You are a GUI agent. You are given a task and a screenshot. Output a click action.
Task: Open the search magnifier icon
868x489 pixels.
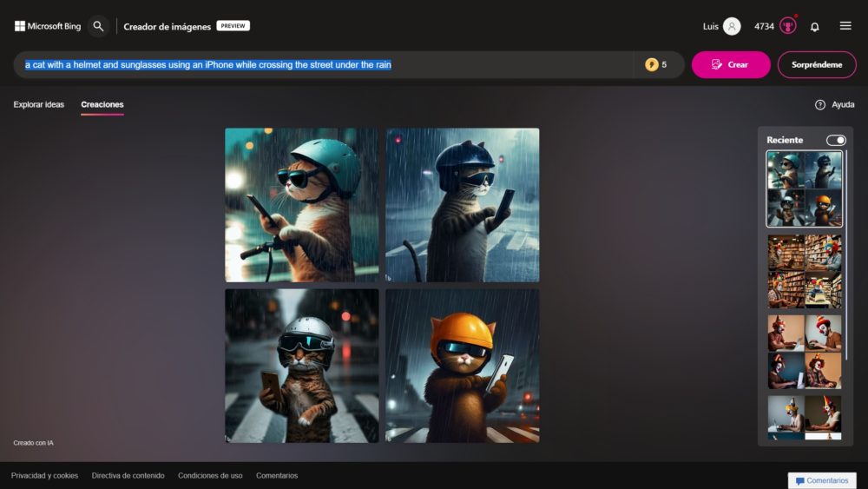(98, 26)
